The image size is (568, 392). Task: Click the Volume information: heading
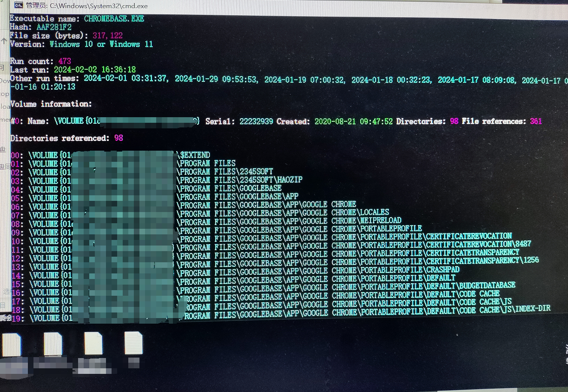pos(51,104)
